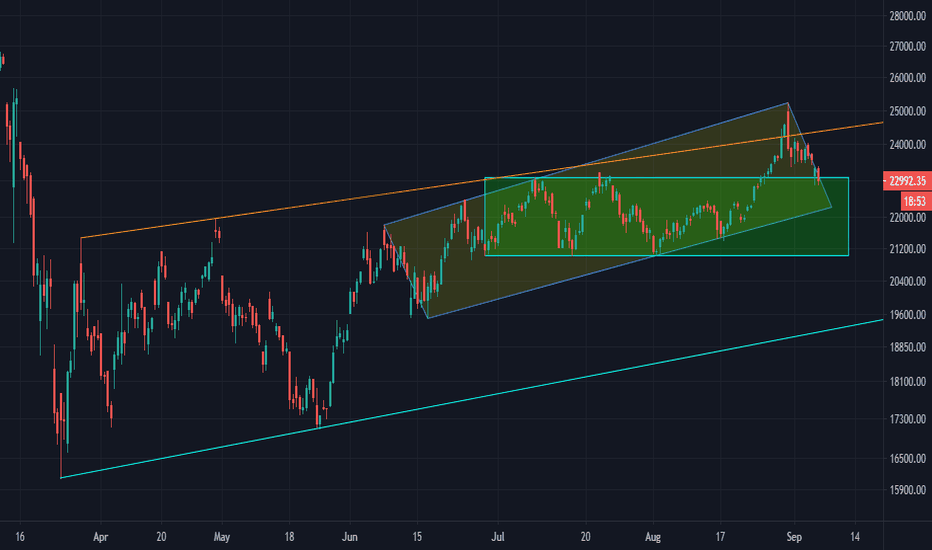Click the 21200.00 price axis label
932x550 pixels.
point(907,249)
